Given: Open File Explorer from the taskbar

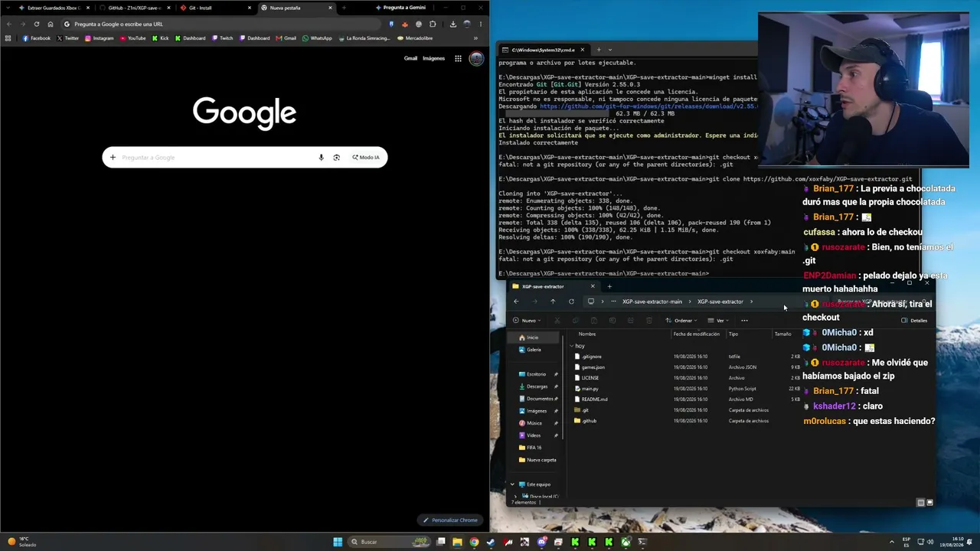Looking at the screenshot, I should coord(457,543).
